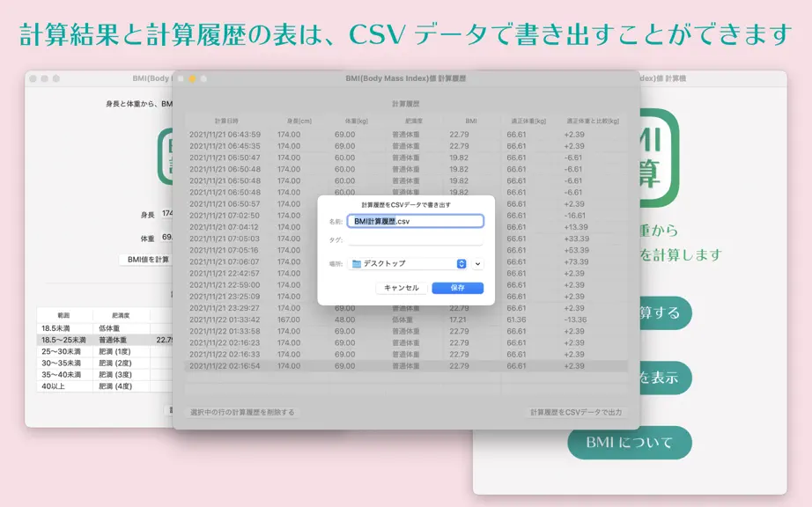Screen dimensions: 812x507
Task: Click 計算履歴をCSVデータで出力 button
Action: click(576, 412)
